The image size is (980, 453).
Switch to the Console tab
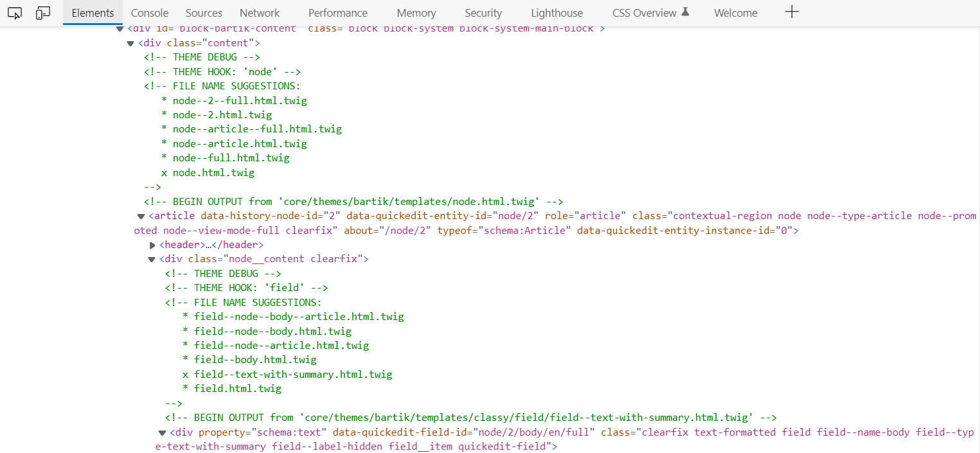(148, 12)
